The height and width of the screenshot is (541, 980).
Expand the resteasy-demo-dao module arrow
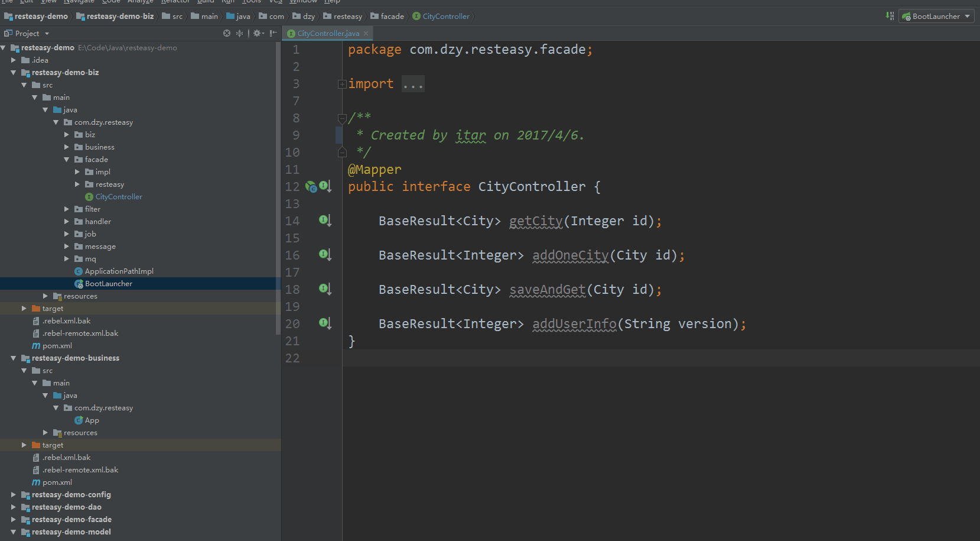(13, 507)
